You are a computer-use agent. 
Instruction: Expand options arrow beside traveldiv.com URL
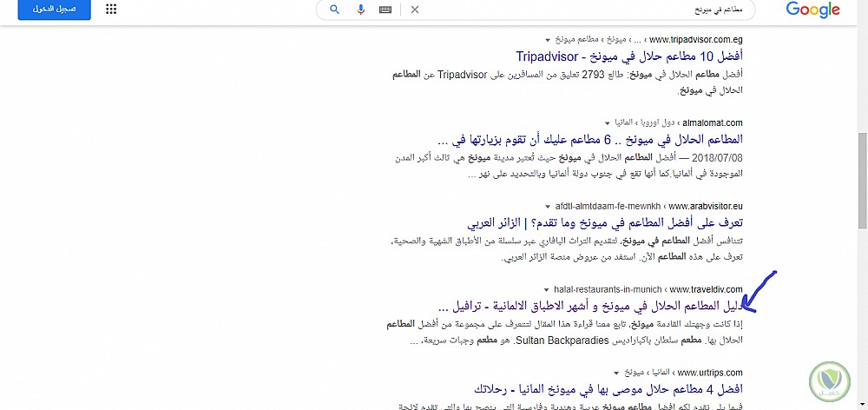coord(547,290)
